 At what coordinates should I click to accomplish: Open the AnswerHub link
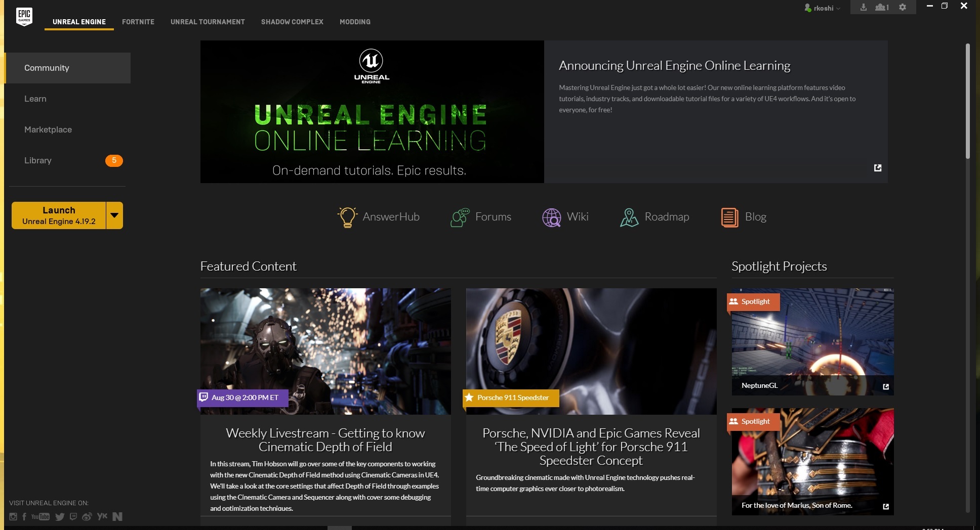tap(379, 217)
